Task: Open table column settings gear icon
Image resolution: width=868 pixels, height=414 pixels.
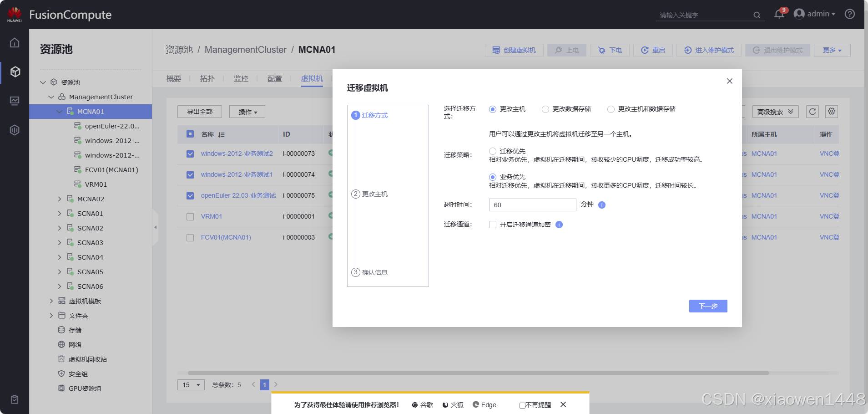Action: coord(832,112)
